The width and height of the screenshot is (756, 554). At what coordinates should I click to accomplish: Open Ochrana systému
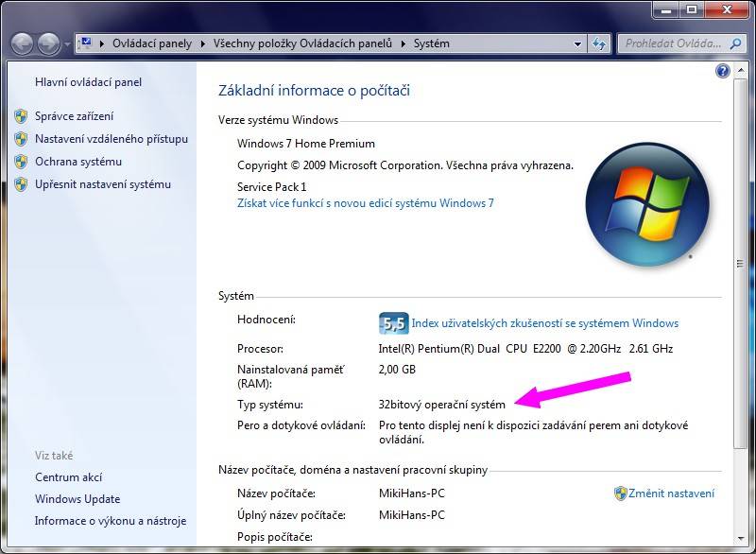tap(78, 162)
